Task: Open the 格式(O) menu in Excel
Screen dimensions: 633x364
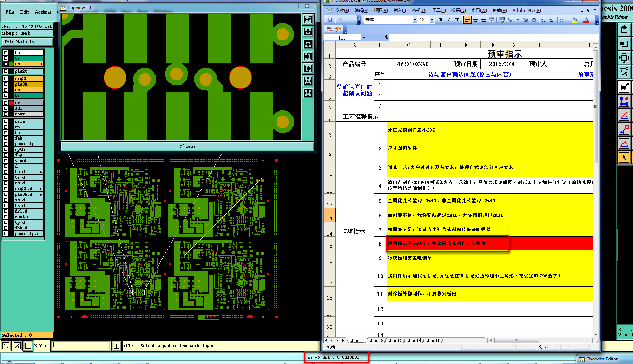Action: coord(419,11)
